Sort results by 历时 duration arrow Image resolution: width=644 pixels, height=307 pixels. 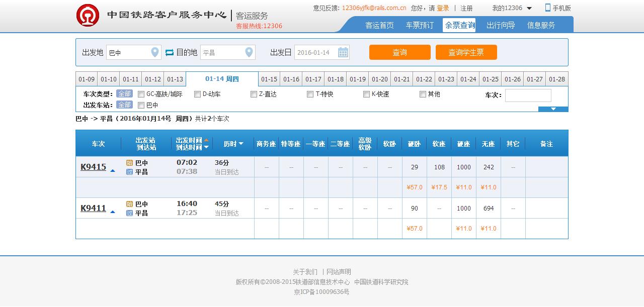coord(241,144)
